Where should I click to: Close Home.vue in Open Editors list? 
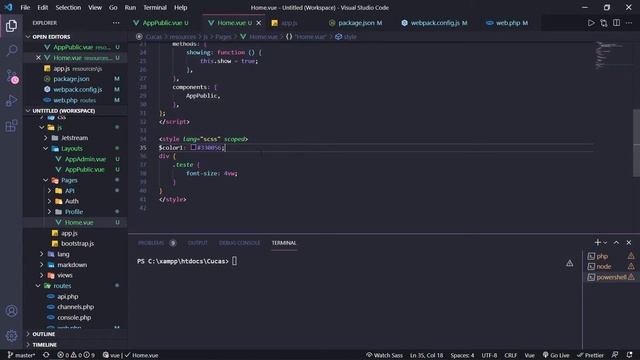pos(38,58)
